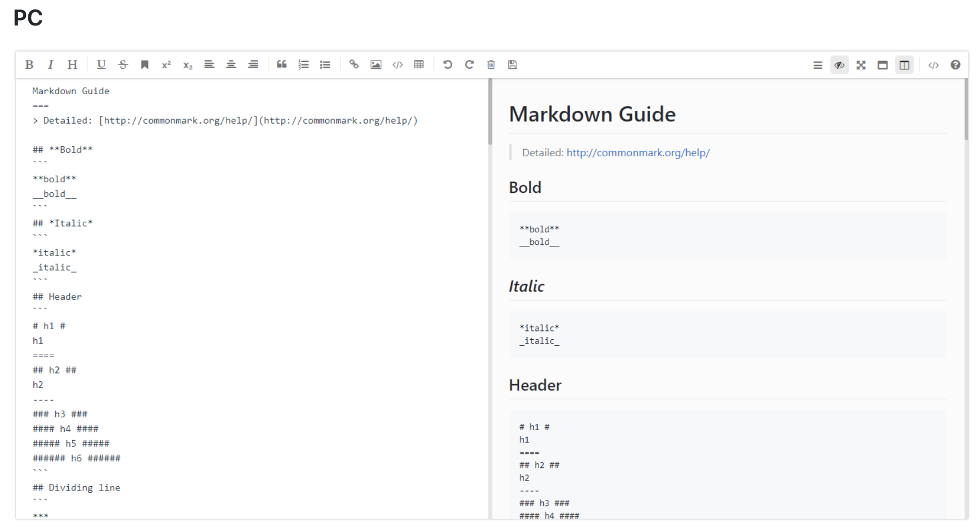Insert an unordered bullet list

click(x=325, y=65)
